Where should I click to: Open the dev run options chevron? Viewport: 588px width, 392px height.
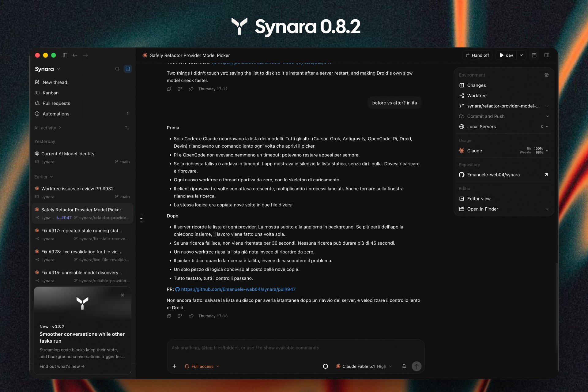pos(521,55)
